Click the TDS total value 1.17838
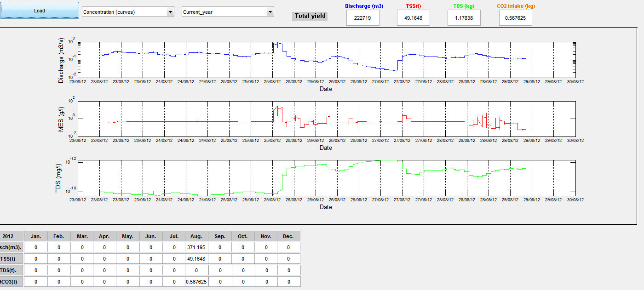Image resolution: width=644 pixels, height=290 pixels. click(x=464, y=18)
